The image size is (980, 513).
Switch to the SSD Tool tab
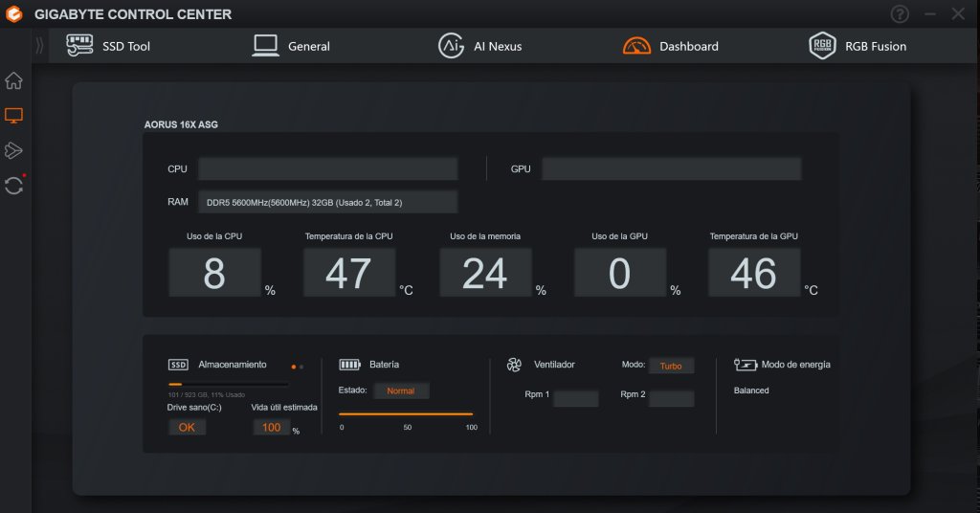point(109,46)
